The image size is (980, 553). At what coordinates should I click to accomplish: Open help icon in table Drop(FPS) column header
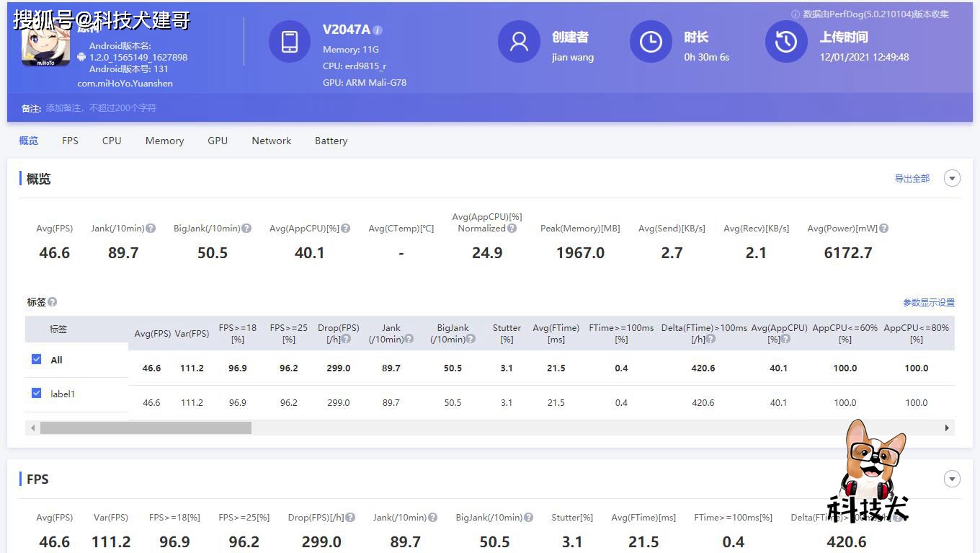click(x=346, y=339)
